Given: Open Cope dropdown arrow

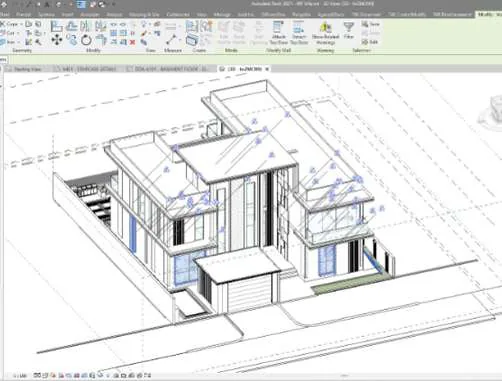Looking at the screenshot, I should coord(21,24).
